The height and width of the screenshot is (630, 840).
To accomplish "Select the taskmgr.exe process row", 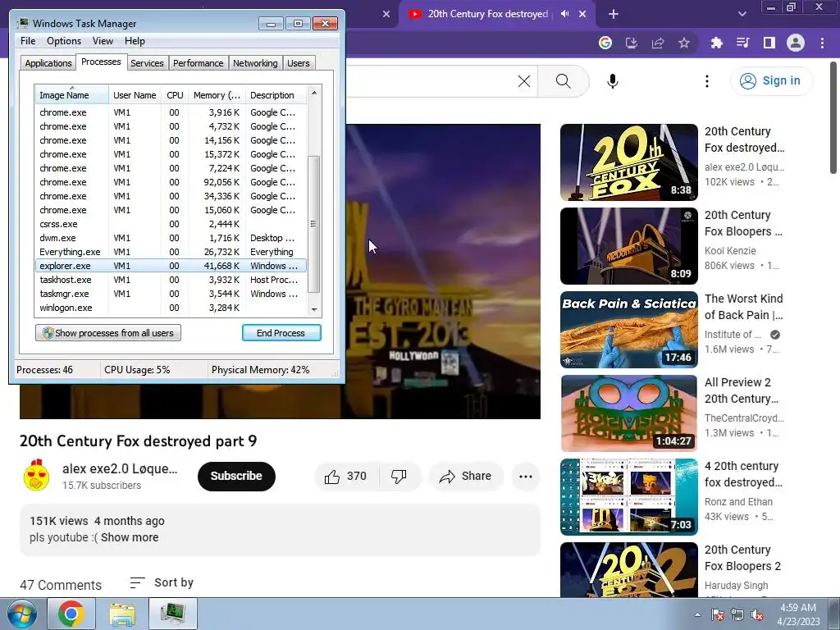I will [x=171, y=294].
